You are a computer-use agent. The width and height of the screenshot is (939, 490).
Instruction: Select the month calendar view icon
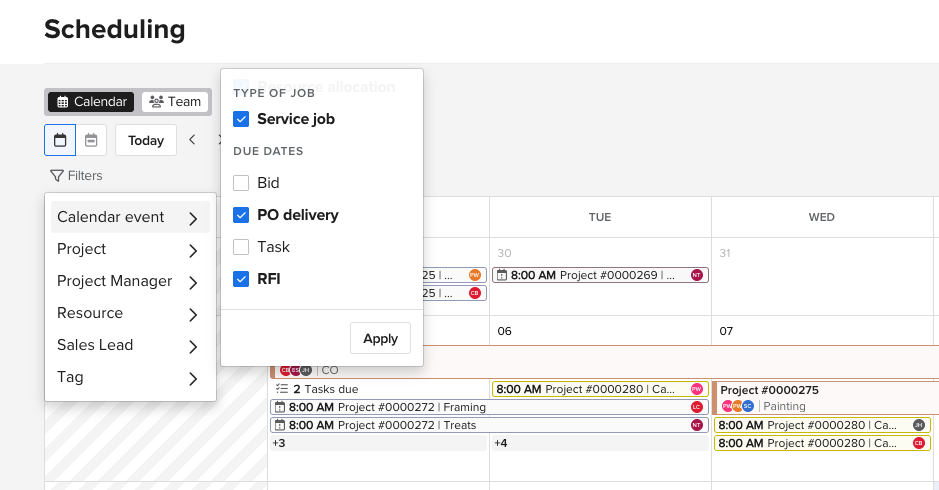click(60, 140)
